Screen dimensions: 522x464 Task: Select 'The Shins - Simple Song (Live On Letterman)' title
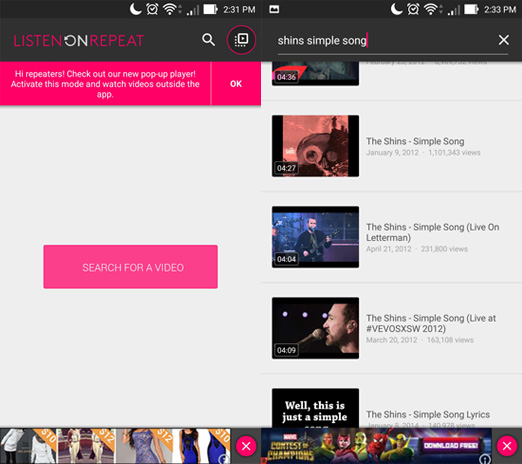433,232
